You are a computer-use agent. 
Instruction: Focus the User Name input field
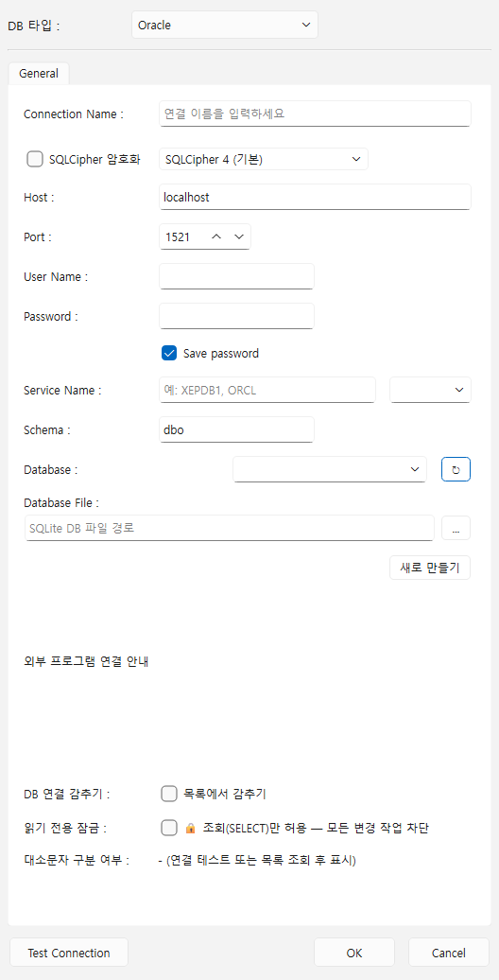click(236, 276)
